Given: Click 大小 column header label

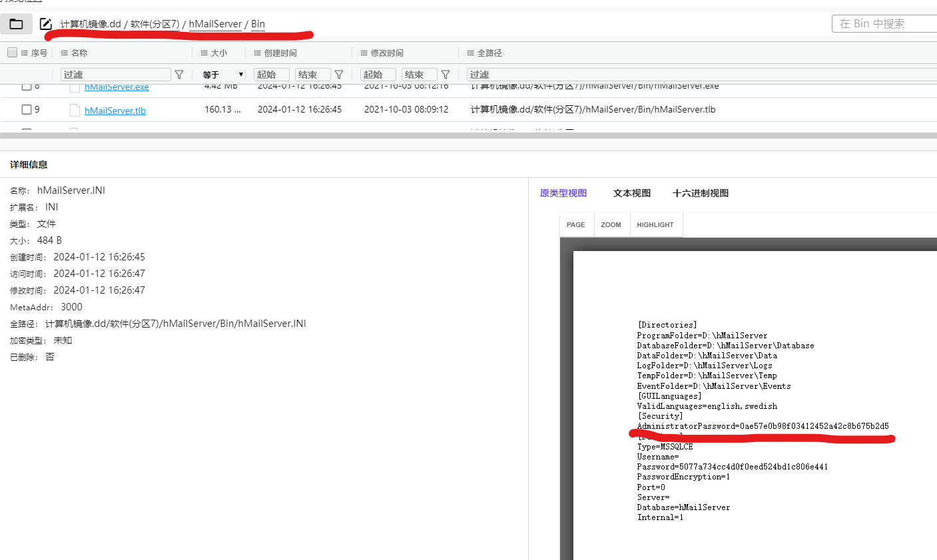Looking at the screenshot, I should coord(219,53).
